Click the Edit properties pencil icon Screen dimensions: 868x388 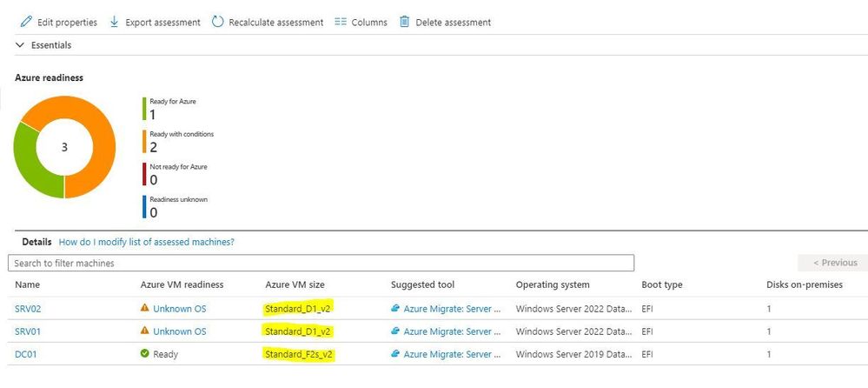point(26,22)
